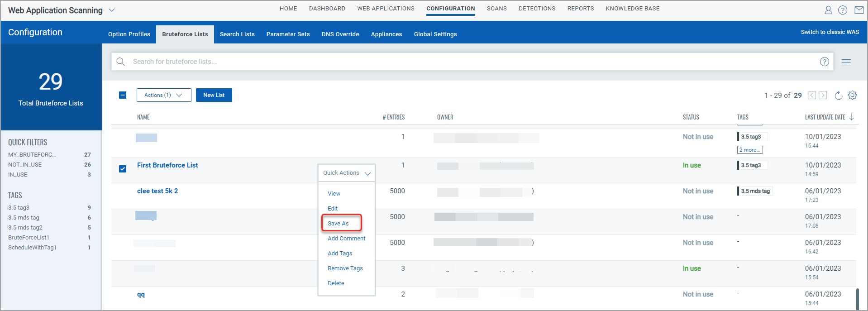Switch to Option Profiles tab
The image size is (868, 311).
point(129,34)
